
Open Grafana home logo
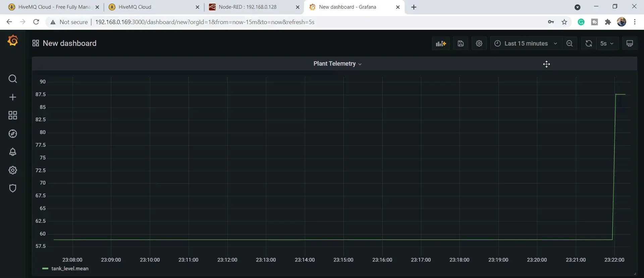coord(13,41)
